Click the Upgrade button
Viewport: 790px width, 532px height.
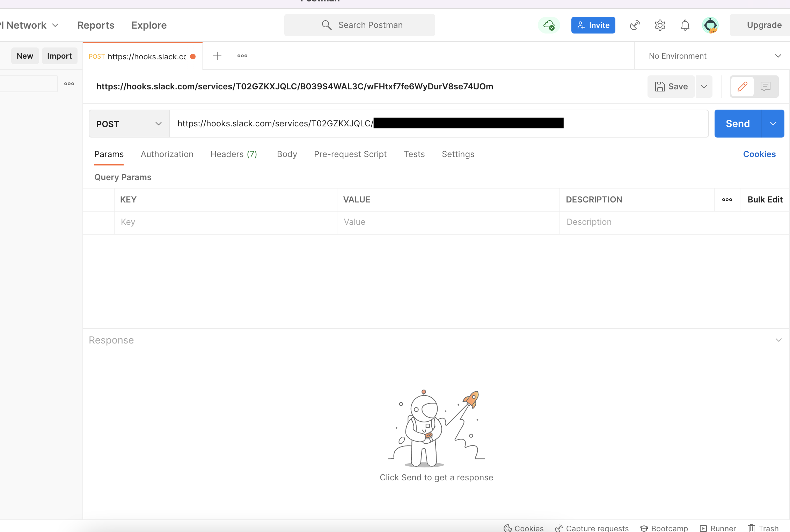coord(760,25)
